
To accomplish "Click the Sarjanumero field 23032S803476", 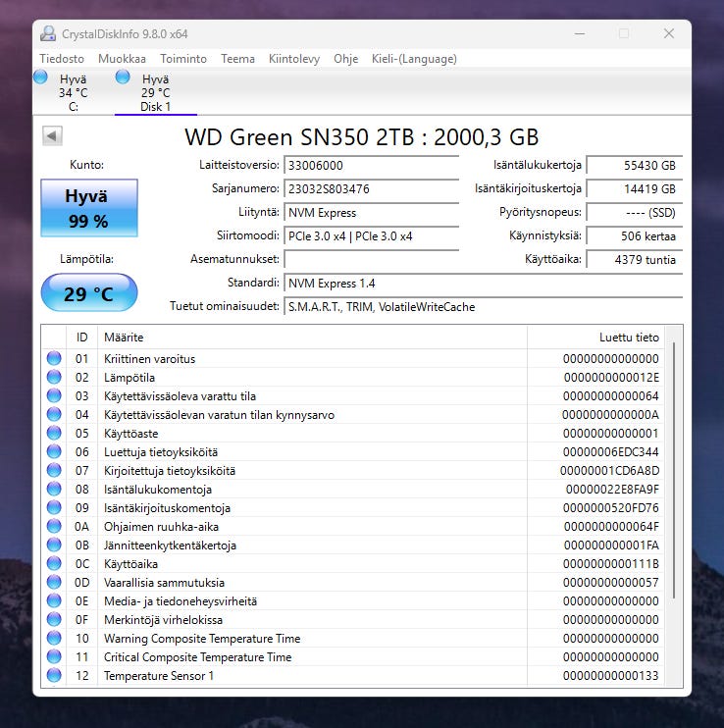I will [371, 189].
